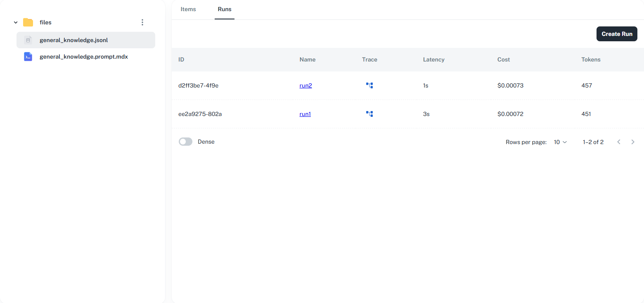Go to next page arrow
The image size is (644, 303).
coord(633,142)
